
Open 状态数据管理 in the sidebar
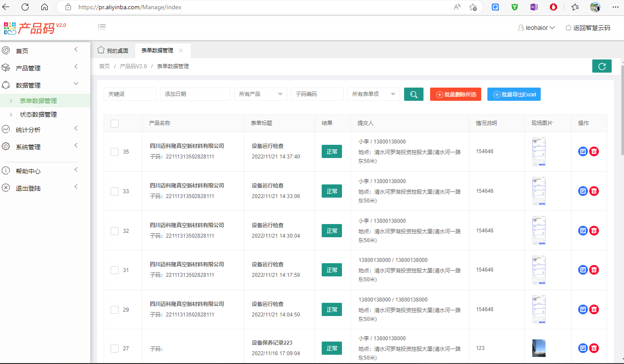[38, 114]
